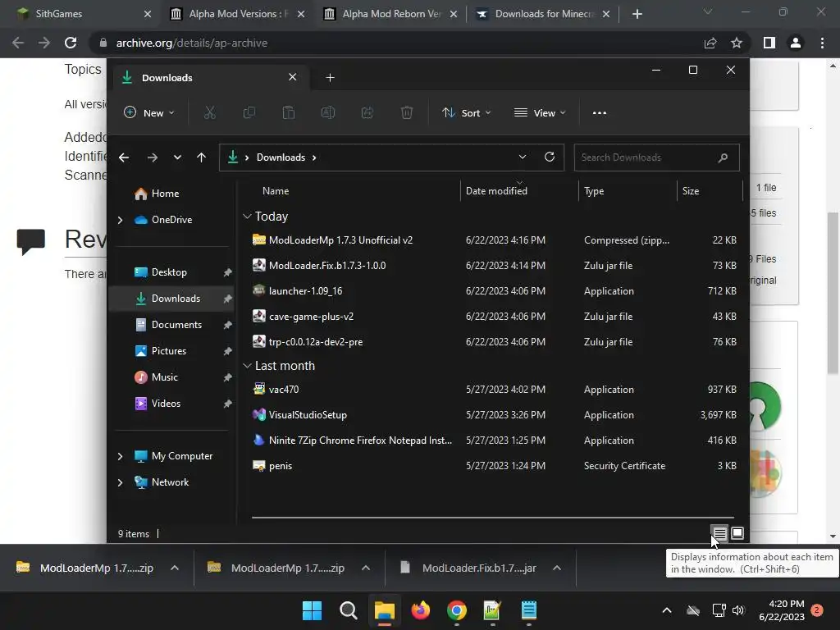This screenshot has height=630, width=840.
Task: Open a new Chrome tab
Action: [637, 14]
